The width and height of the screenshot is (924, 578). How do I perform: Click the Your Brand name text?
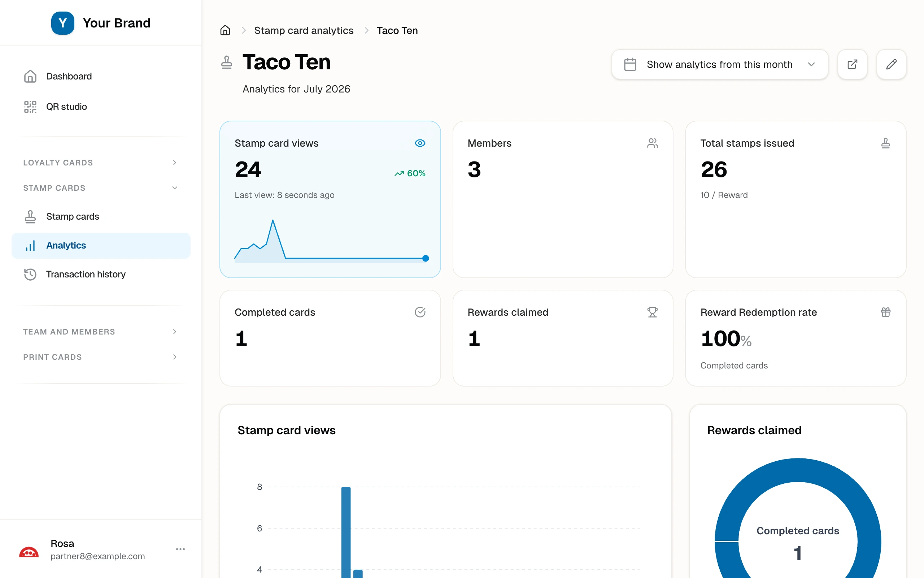click(x=117, y=23)
